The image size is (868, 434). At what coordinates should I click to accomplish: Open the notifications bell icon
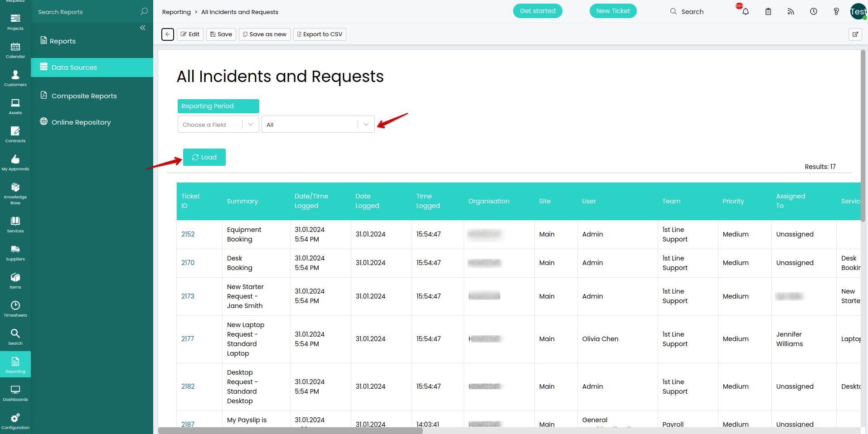click(x=746, y=12)
